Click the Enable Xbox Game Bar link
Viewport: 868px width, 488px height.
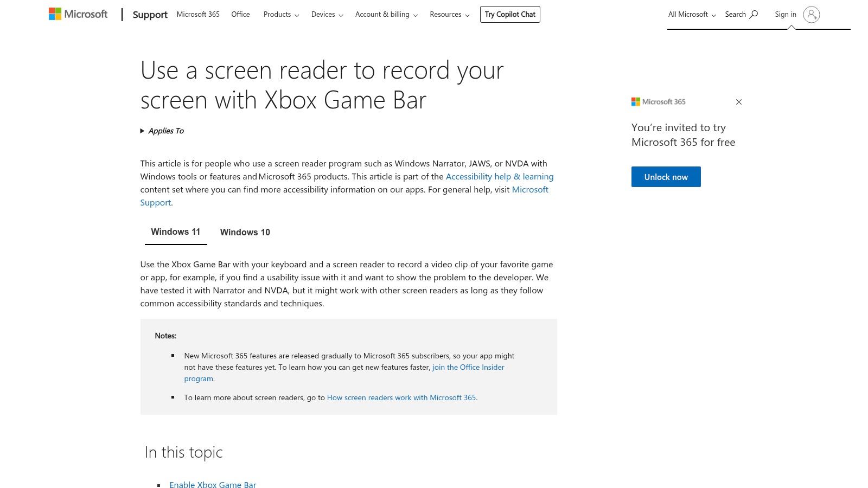point(213,485)
